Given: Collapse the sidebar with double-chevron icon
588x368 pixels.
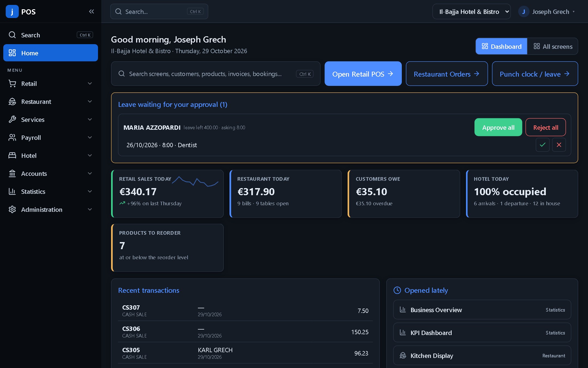Looking at the screenshot, I should pyautogui.click(x=91, y=11).
